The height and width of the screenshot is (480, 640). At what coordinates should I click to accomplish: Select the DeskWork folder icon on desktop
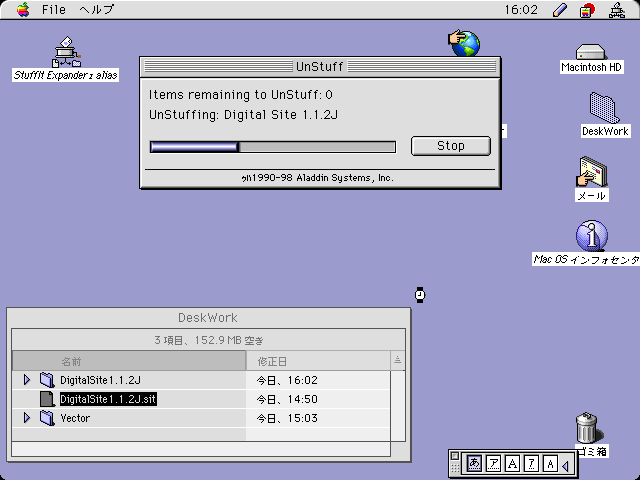tap(604, 107)
